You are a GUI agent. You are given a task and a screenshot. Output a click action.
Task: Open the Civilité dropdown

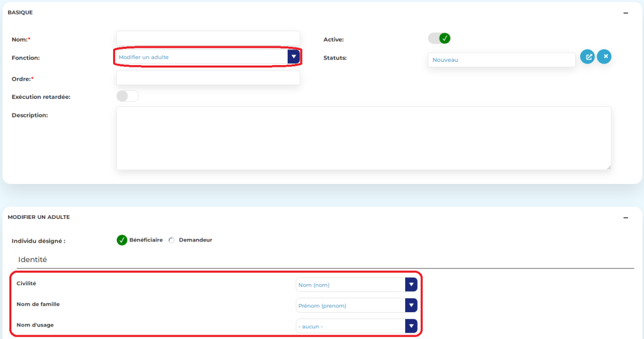[x=410, y=285]
